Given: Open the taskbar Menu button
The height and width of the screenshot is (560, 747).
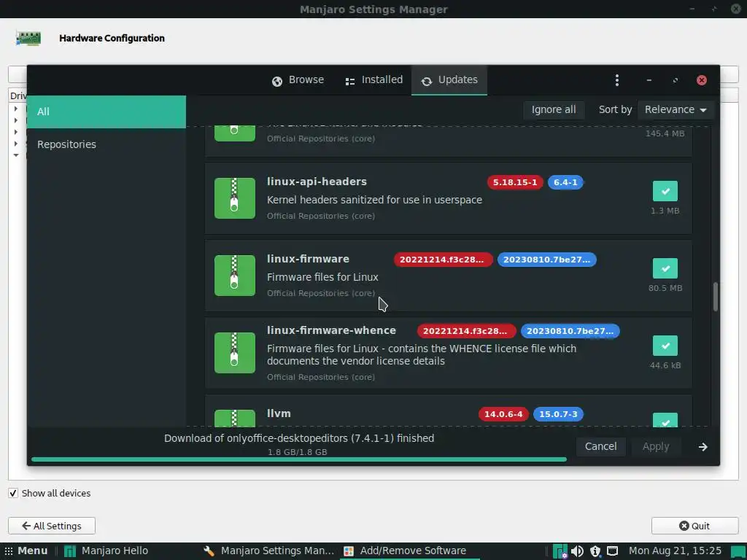Looking at the screenshot, I should coord(26,551).
